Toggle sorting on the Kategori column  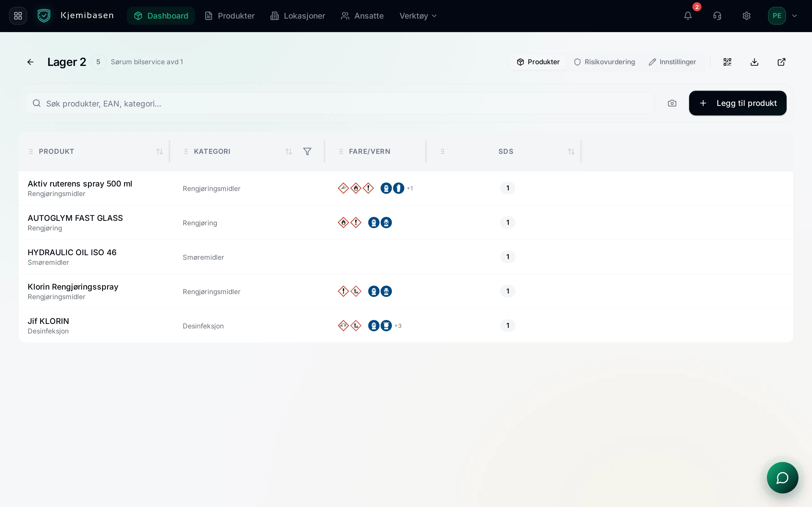coord(288,152)
